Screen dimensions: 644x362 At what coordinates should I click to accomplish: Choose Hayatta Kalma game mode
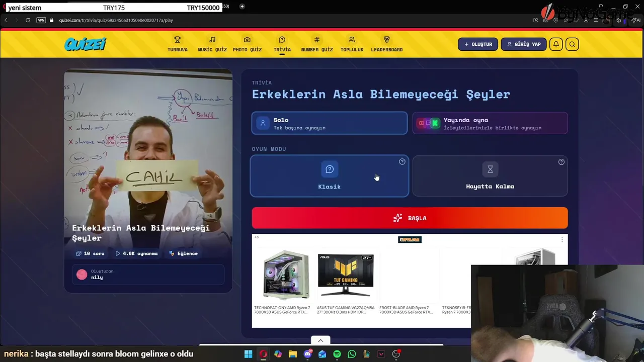[x=490, y=176]
